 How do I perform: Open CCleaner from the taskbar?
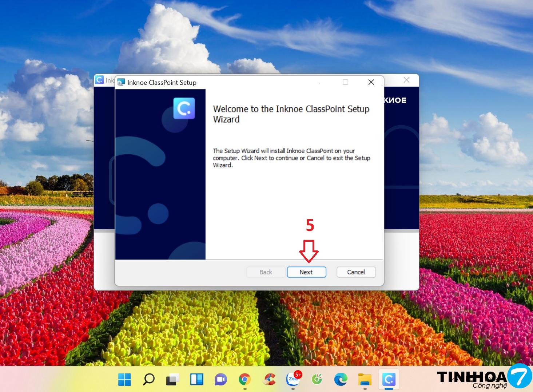point(269,379)
